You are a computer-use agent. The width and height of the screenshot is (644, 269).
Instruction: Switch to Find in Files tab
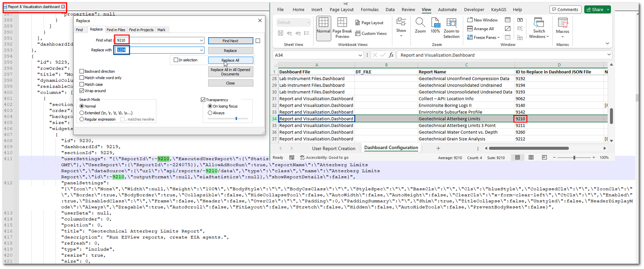[116, 30]
